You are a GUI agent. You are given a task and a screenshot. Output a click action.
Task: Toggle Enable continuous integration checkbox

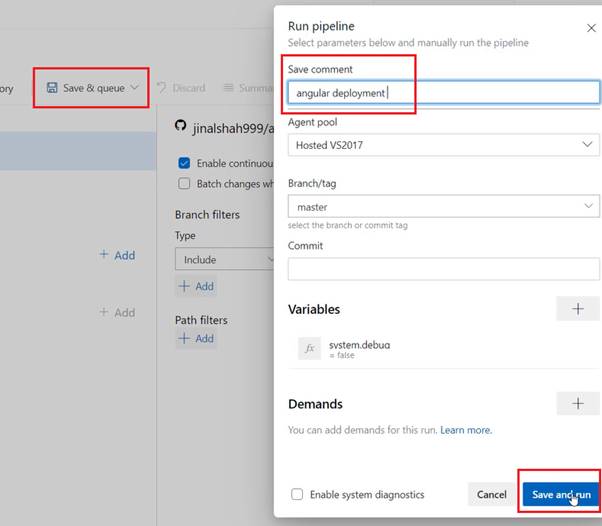point(184,163)
